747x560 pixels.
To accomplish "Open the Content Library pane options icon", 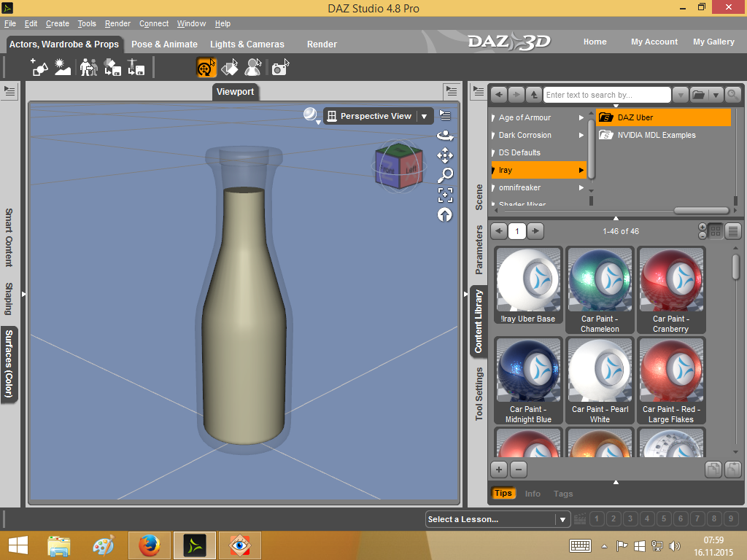I will pyautogui.click(x=479, y=91).
